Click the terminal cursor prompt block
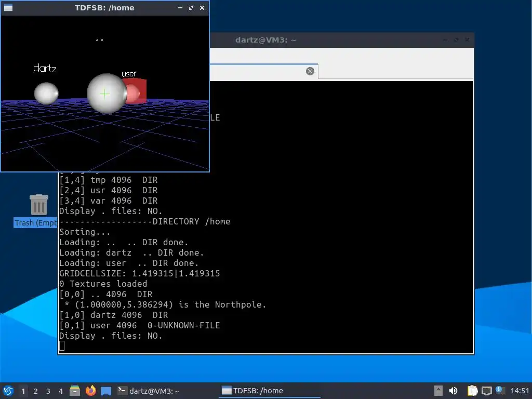 [62, 345]
